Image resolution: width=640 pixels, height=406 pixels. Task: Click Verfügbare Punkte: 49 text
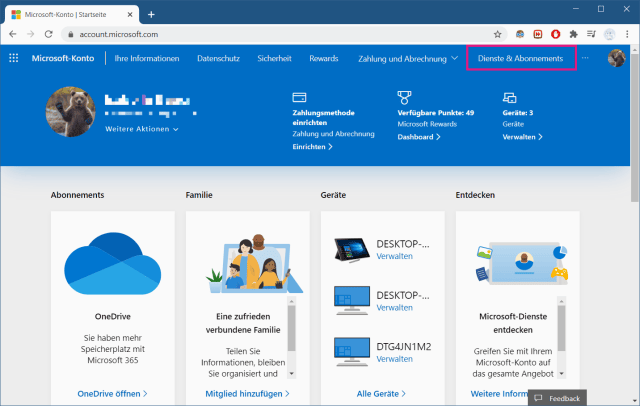(x=436, y=113)
